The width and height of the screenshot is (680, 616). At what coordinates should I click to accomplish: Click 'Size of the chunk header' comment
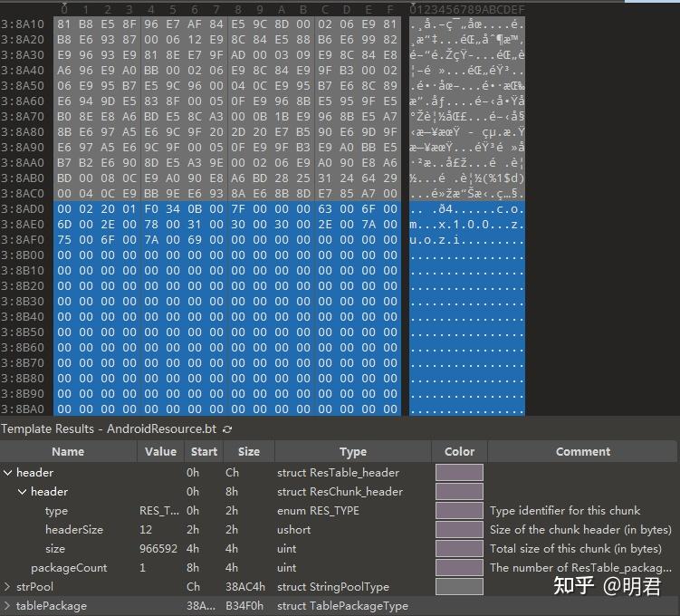point(580,530)
